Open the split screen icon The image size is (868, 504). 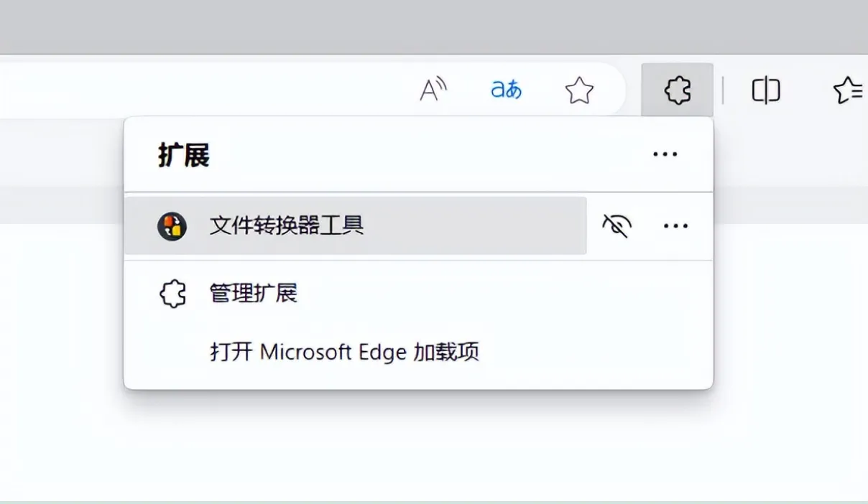766,90
